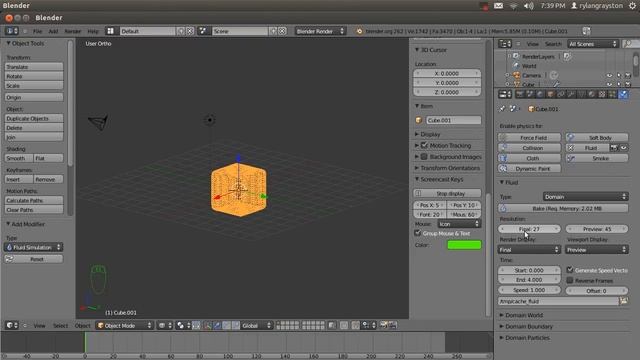Open the Object Constraints properties tab

pyautogui.click(x=560, y=94)
